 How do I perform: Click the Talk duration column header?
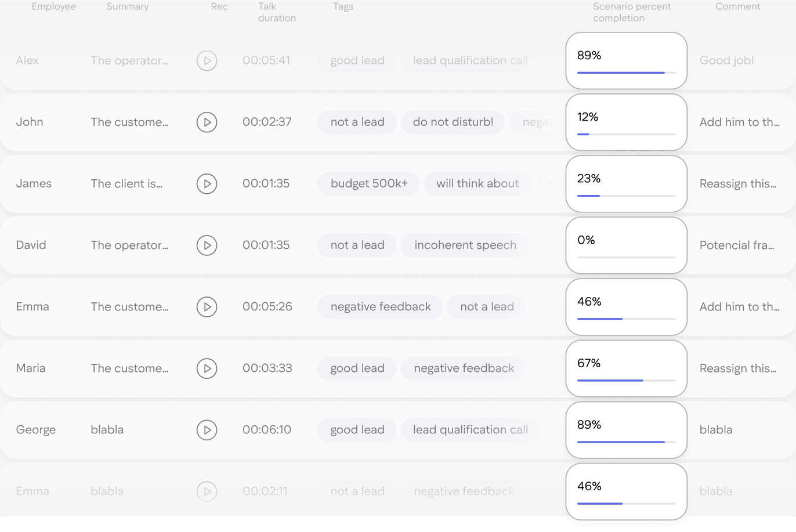click(x=277, y=12)
